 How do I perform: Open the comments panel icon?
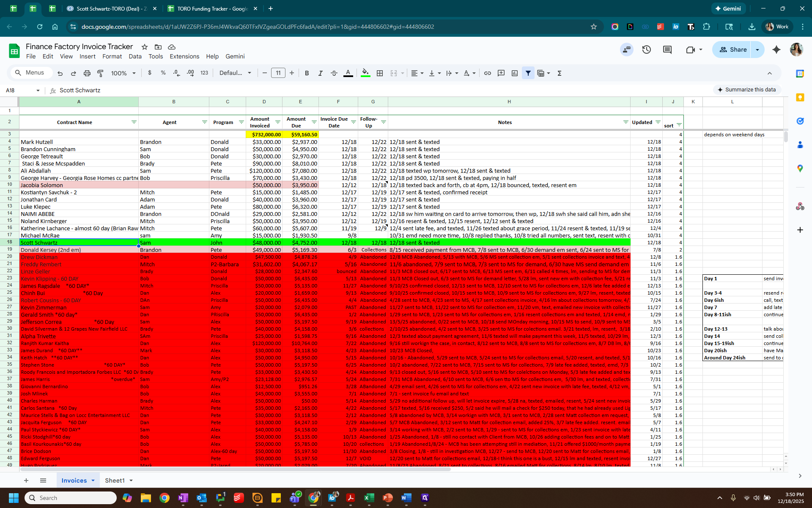(667, 50)
